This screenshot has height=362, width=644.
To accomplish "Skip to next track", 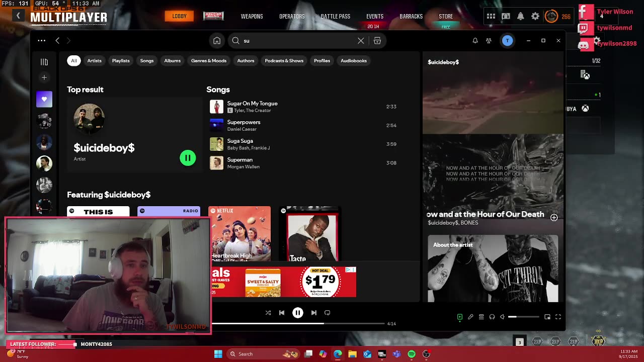I will [x=314, y=313].
